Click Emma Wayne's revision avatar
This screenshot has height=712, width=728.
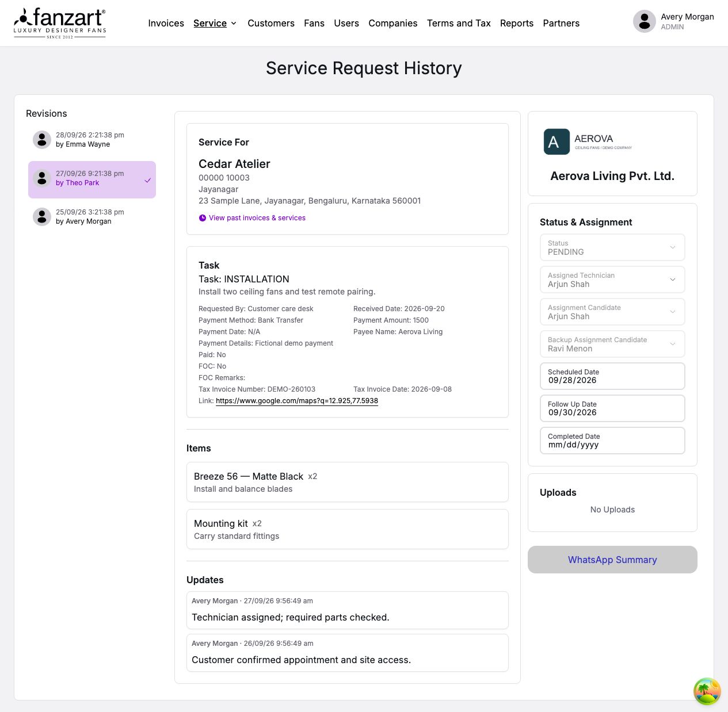[x=42, y=139]
